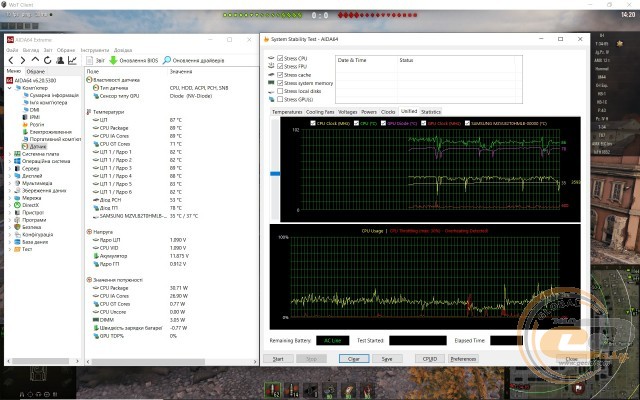
Task: Click the blue graph vertical slider thumb
Action: tap(275, 174)
